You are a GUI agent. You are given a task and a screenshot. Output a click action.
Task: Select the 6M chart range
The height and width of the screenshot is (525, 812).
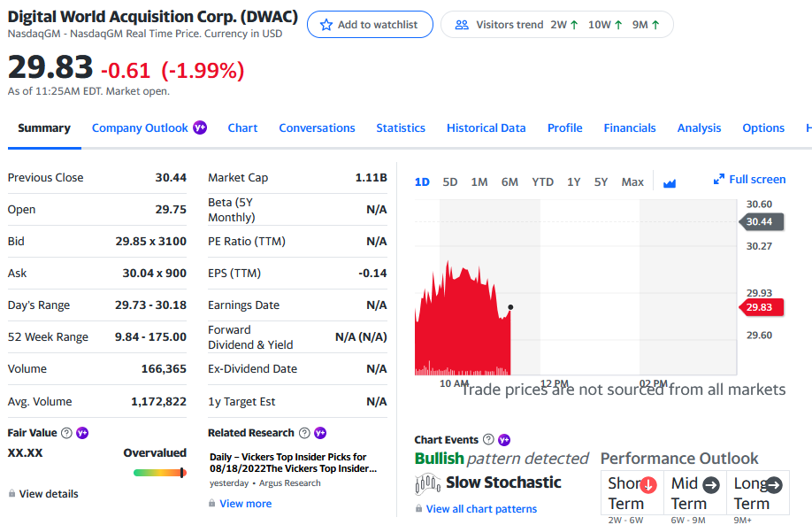click(x=509, y=181)
